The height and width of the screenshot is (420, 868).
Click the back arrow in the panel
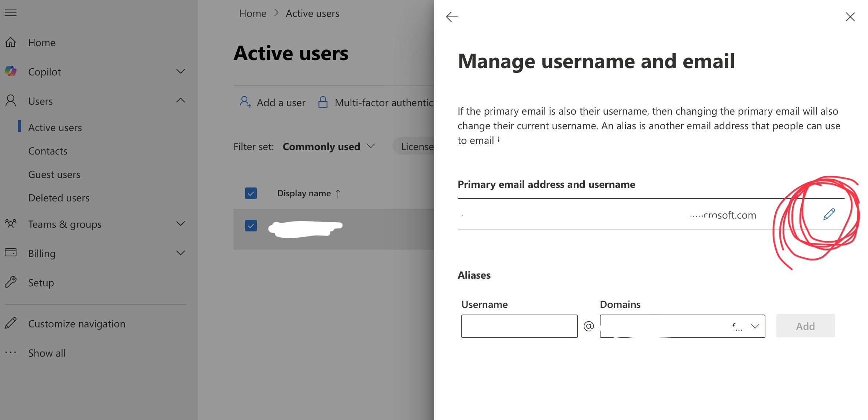coord(451,17)
